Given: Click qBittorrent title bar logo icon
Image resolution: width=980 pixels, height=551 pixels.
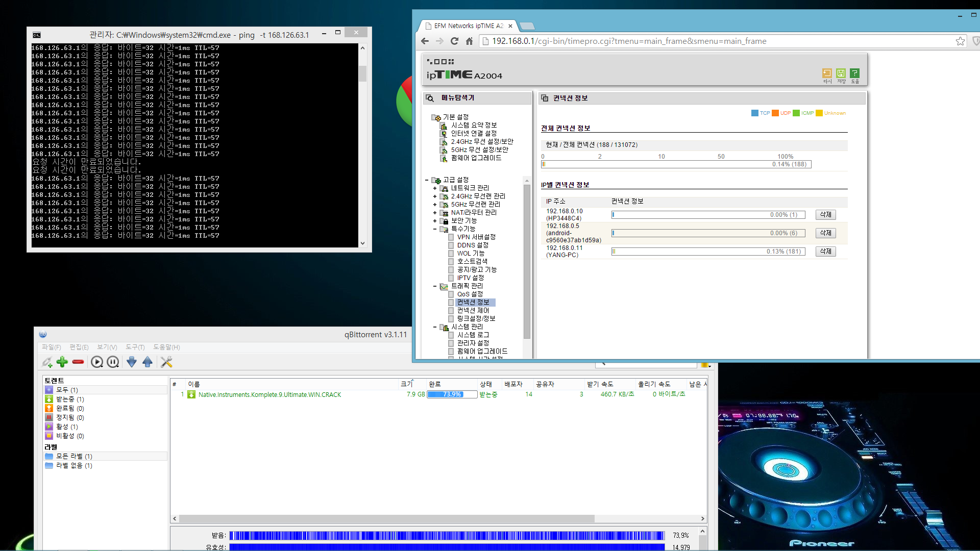Looking at the screenshot, I should point(43,334).
